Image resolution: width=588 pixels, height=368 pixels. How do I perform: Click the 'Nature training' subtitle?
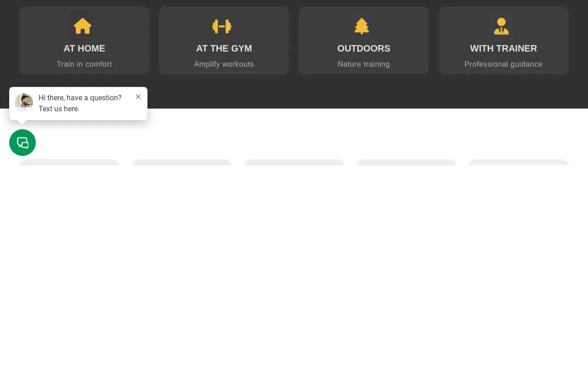[x=363, y=64]
